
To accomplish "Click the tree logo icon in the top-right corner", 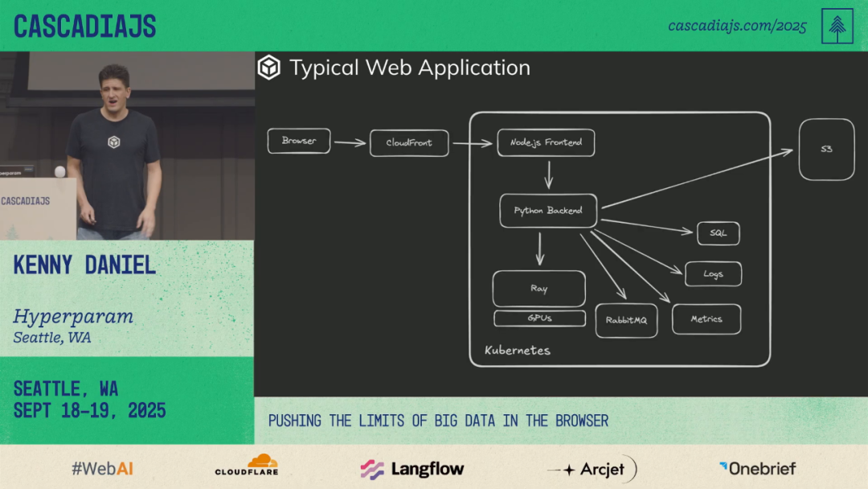I will [x=837, y=26].
